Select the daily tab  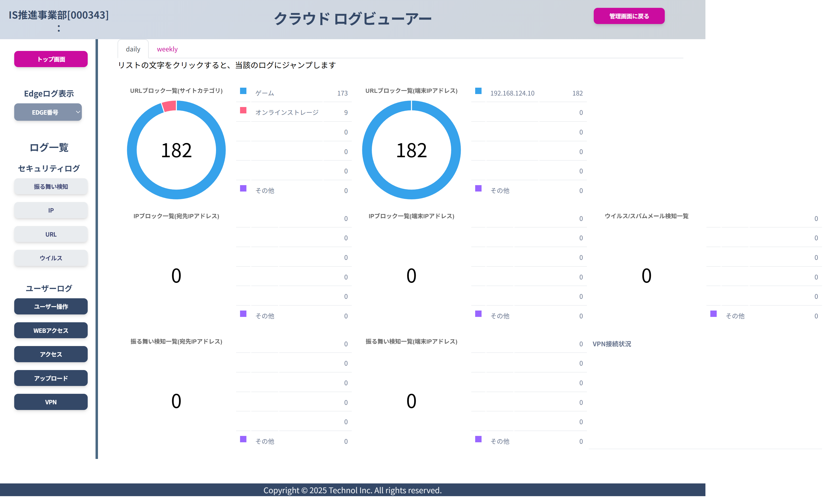[133, 49]
